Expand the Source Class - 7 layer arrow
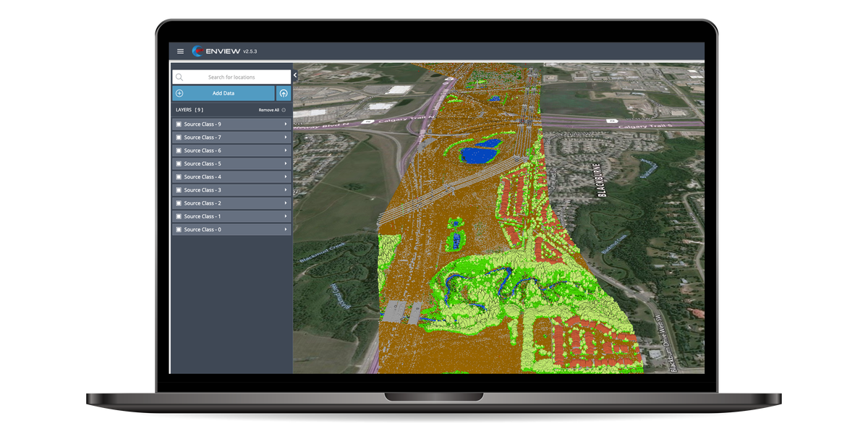Screen dimensions: 868x434 click(x=286, y=137)
